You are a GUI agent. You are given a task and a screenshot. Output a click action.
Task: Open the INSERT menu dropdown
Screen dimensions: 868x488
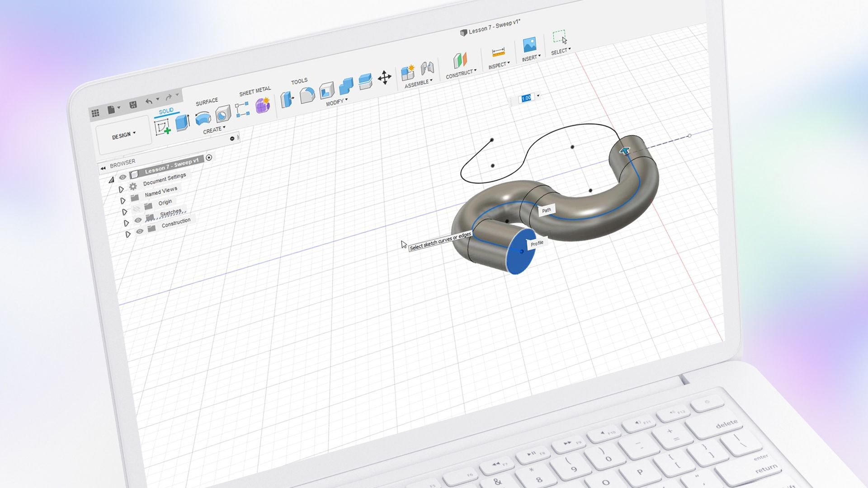pyautogui.click(x=531, y=58)
